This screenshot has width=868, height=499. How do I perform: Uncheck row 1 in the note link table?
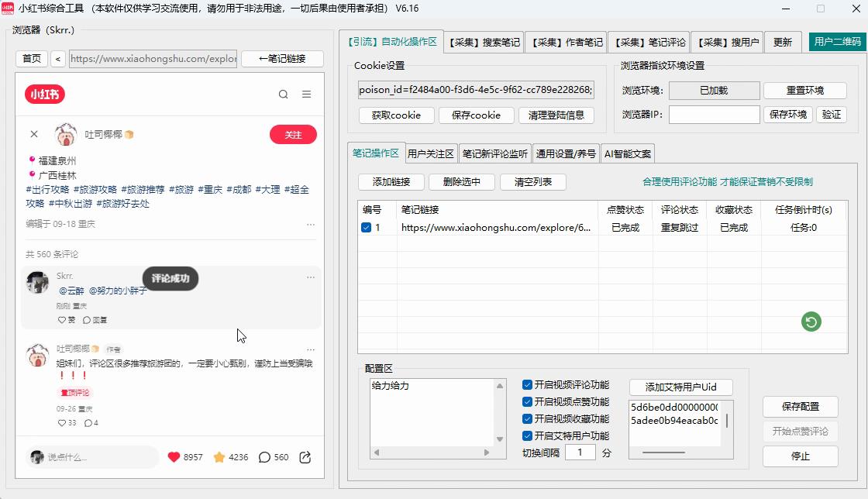(367, 226)
